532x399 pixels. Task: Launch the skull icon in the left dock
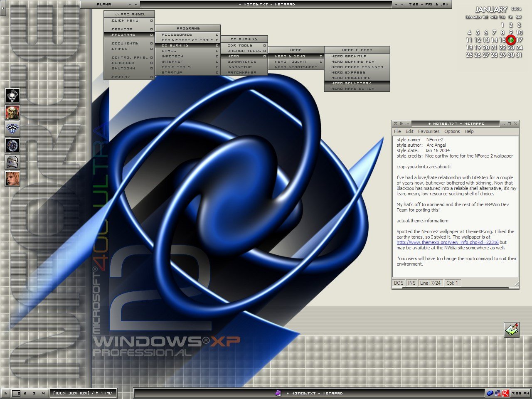tap(12, 96)
